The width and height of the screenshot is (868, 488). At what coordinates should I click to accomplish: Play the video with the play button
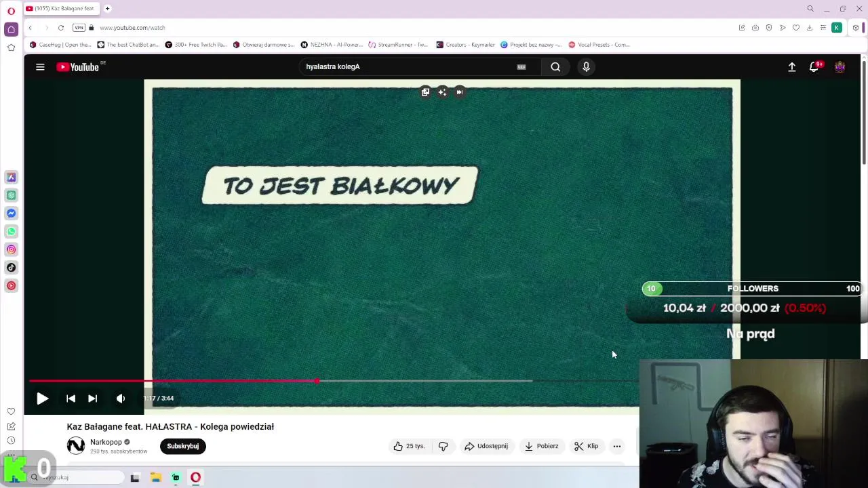[42, 399]
